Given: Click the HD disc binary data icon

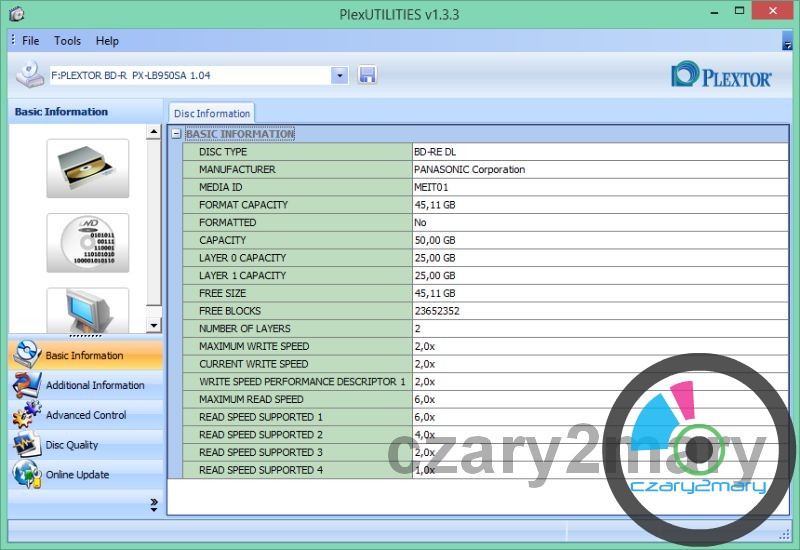Looking at the screenshot, I should (x=87, y=243).
